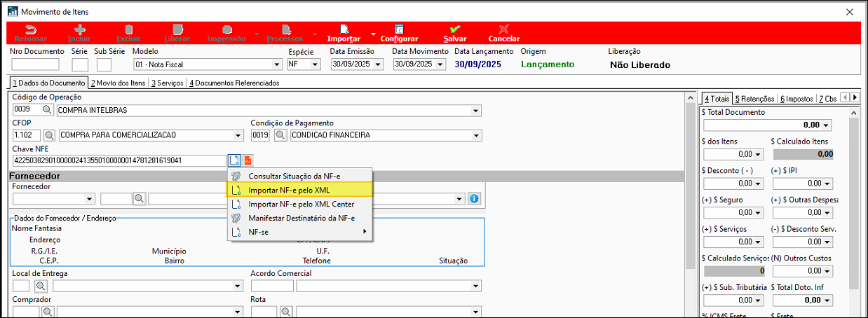This screenshot has width=868, height=318.
Task: Open the Espécie NF dropdown
Action: coord(316,64)
